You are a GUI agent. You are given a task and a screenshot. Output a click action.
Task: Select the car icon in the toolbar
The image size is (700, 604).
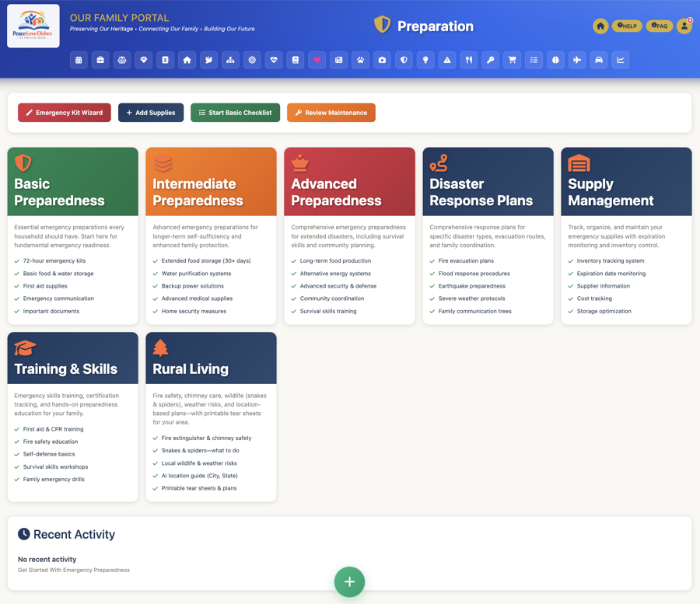pyautogui.click(x=599, y=60)
